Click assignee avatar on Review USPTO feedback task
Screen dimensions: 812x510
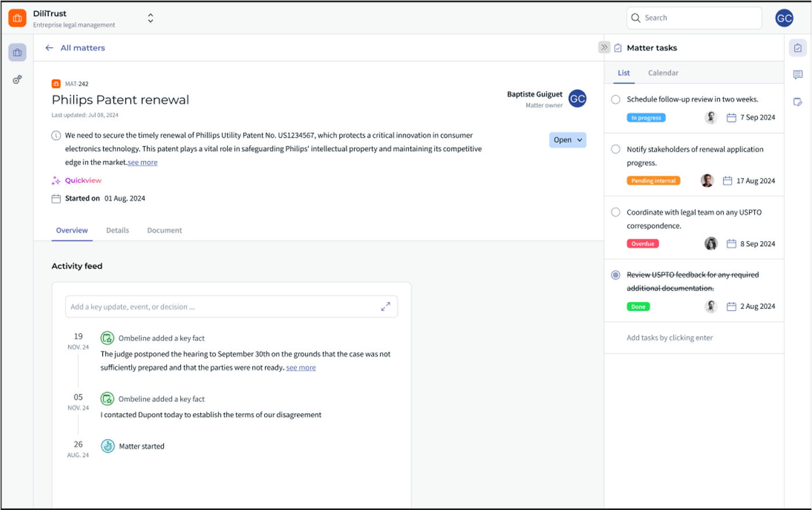[x=711, y=306]
